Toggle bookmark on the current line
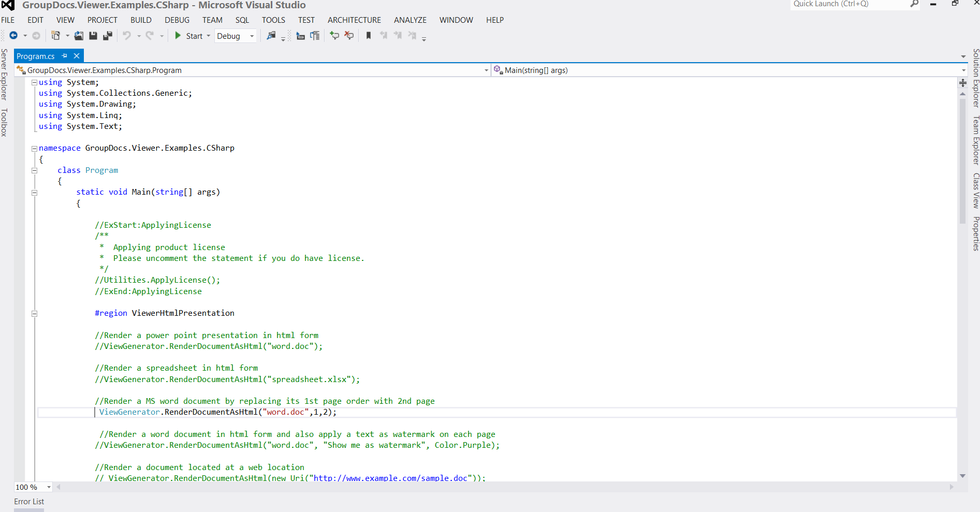 pos(369,35)
